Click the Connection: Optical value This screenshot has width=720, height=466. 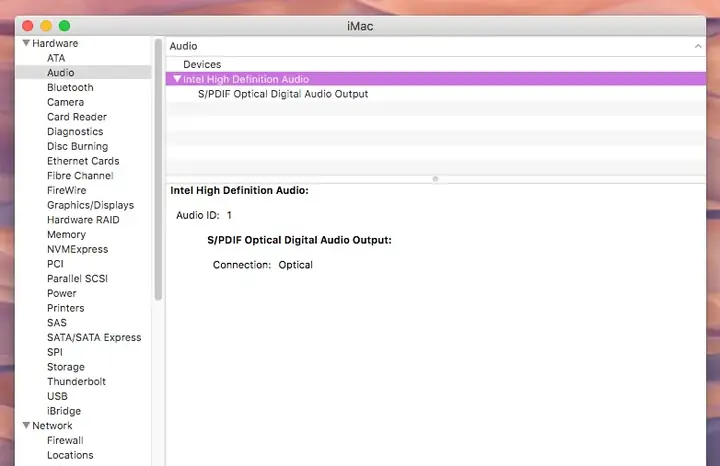pos(295,265)
